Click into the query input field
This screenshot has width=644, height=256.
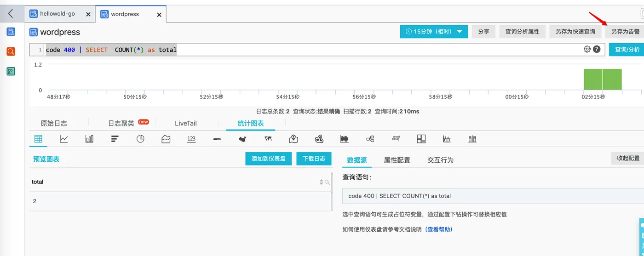pyautogui.click(x=317, y=50)
